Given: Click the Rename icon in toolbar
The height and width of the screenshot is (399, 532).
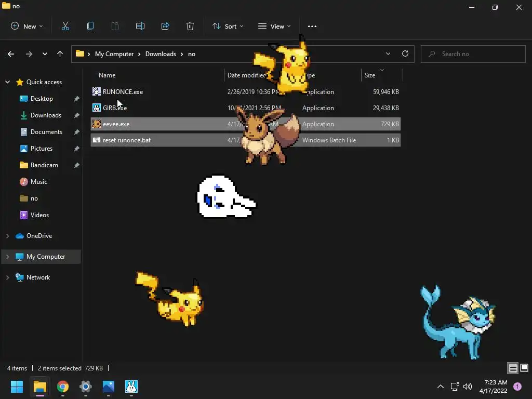Looking at the screenshot, I should pyautogui.click(x=140, y=26).
